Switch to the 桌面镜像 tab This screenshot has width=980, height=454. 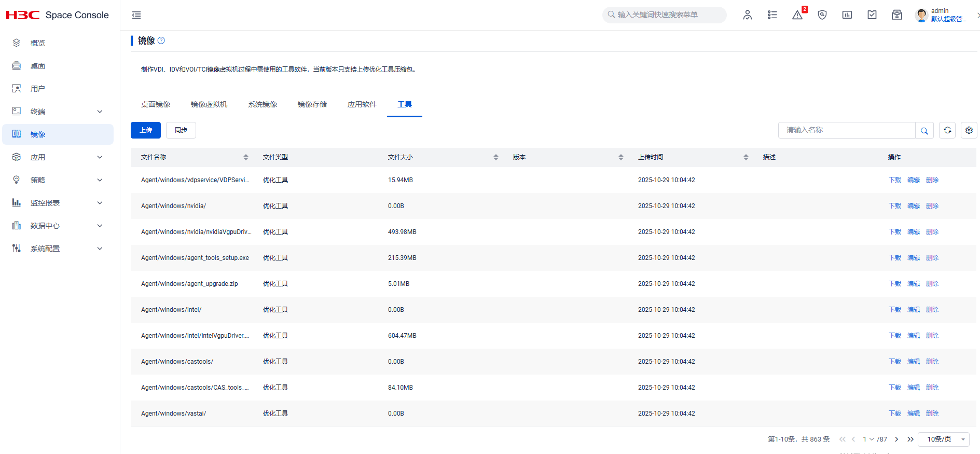click(x=156, y=104)
